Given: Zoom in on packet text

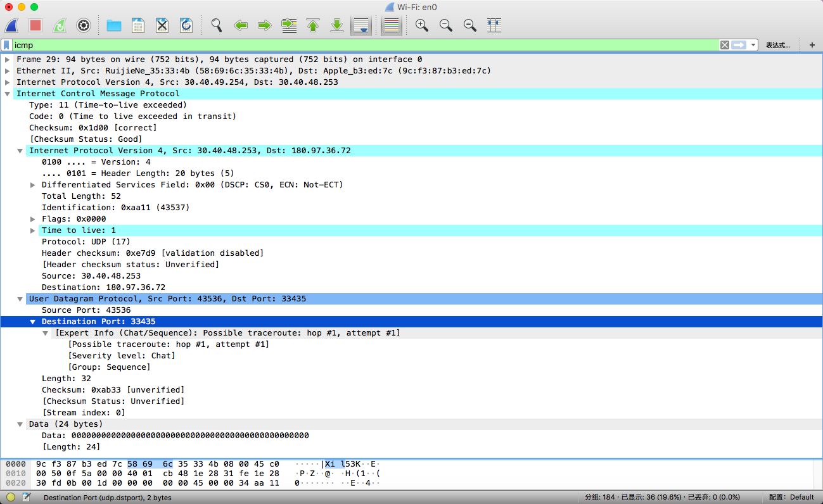Looking at the screenshot, I should pos(421,25).
